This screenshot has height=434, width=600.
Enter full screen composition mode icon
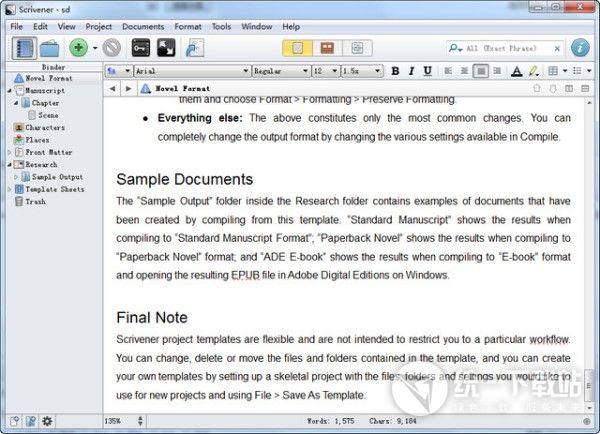[166, 48]
